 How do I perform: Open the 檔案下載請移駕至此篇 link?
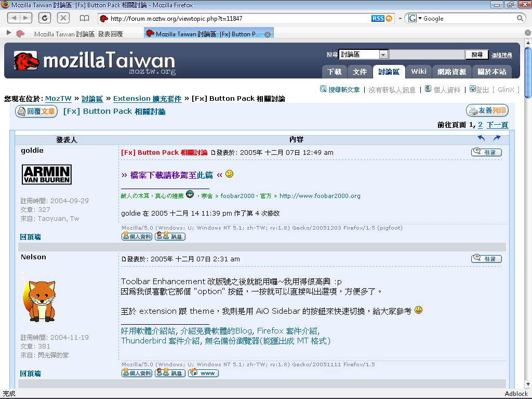[x=171, y=175]
